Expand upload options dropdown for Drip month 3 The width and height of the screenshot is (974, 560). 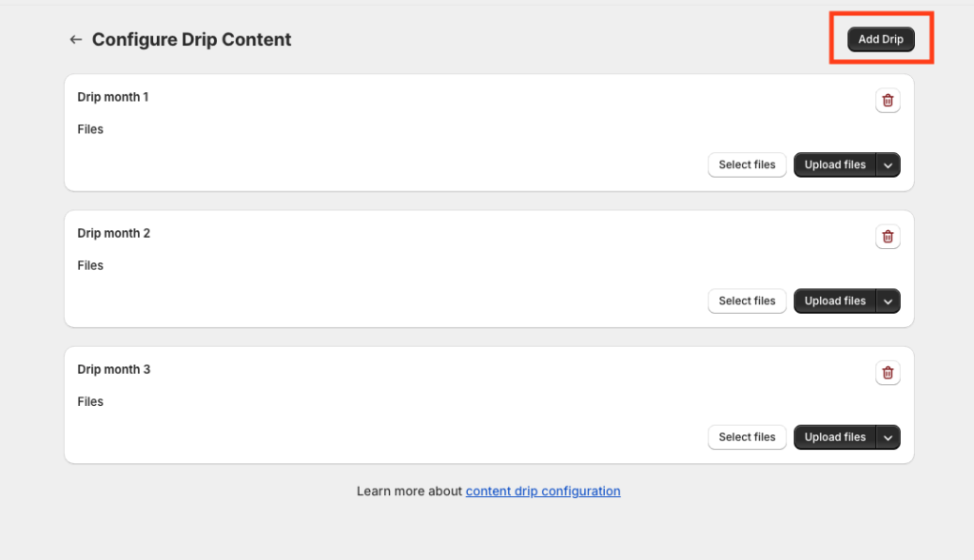888,437
